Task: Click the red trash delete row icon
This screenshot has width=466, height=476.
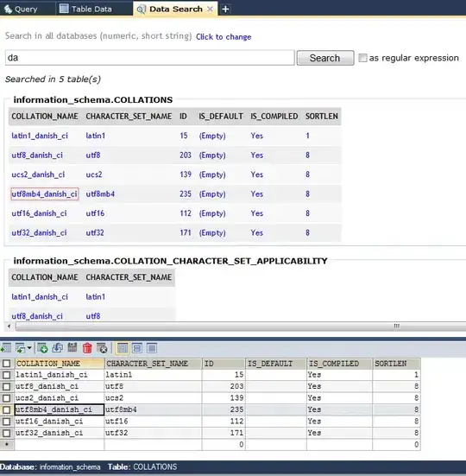Action: (87, 348)
